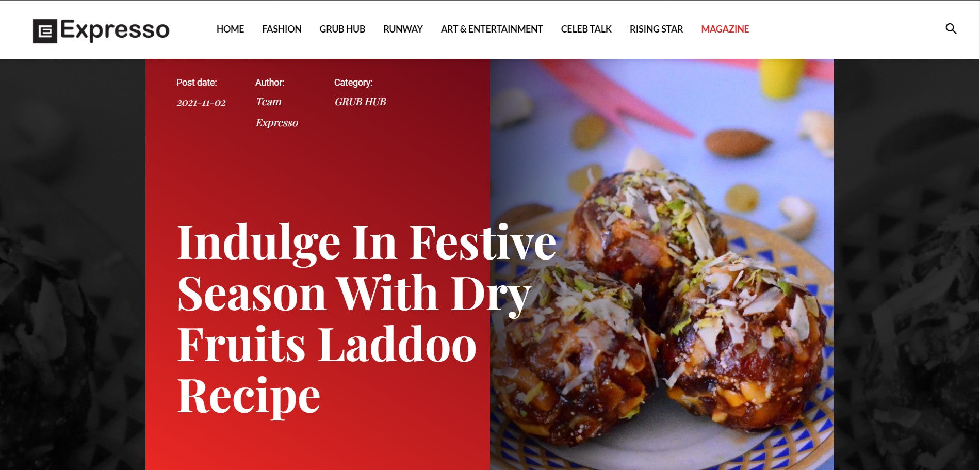
Task: Open the GRUB HUB nav link
Action: click(x=342, y=29)
